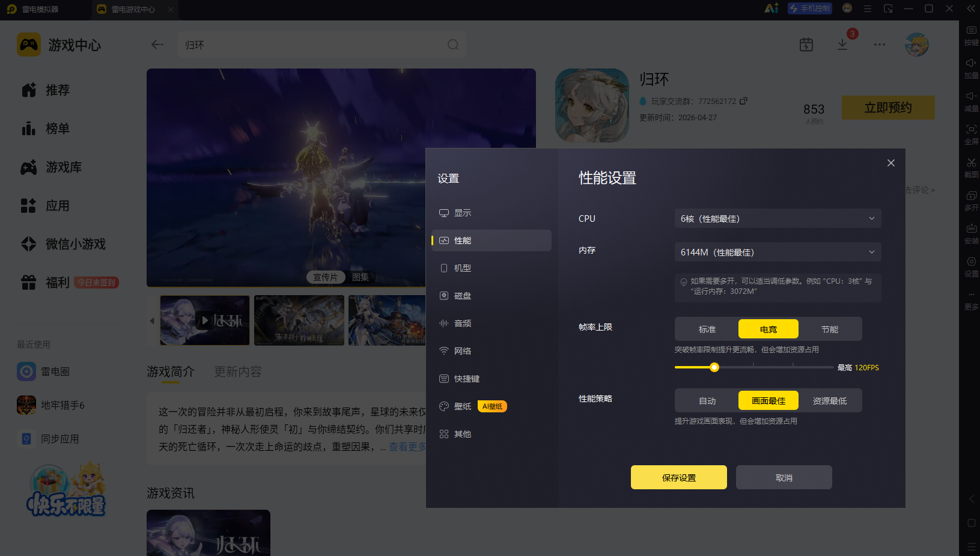Set performance strategy to 画面最佳

(768, 400)
